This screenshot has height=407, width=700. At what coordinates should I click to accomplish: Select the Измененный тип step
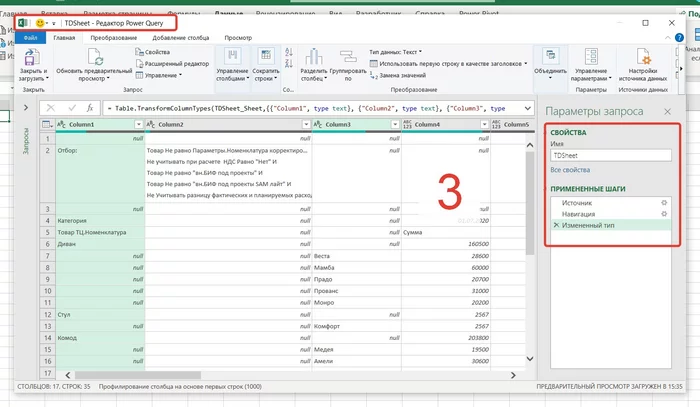611,225
